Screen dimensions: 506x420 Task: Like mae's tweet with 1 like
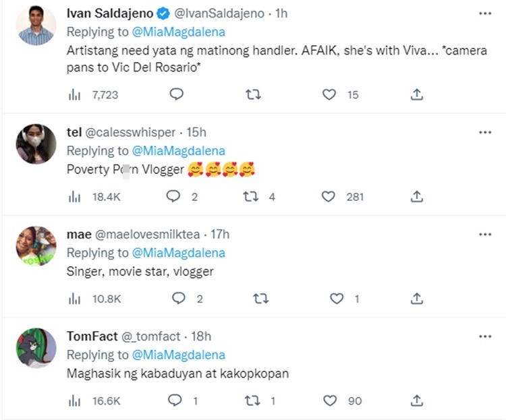pos(336,299)
